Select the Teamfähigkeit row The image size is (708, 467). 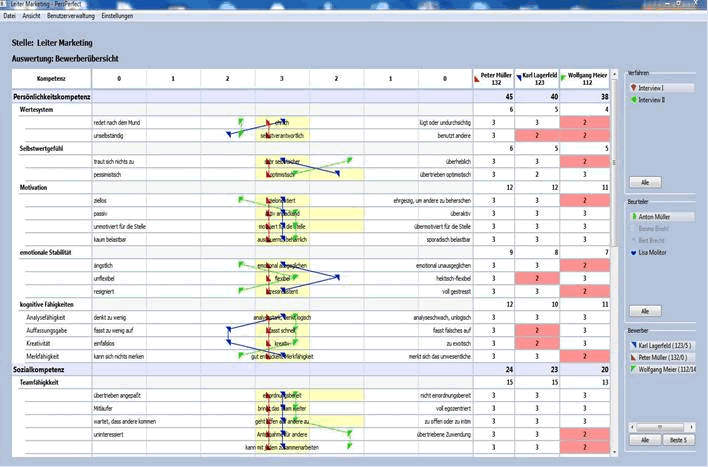[311, 383]
